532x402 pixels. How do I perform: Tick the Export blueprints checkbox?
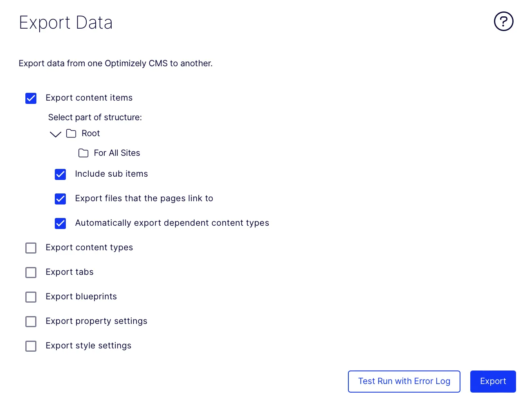[x=31, y=297]
